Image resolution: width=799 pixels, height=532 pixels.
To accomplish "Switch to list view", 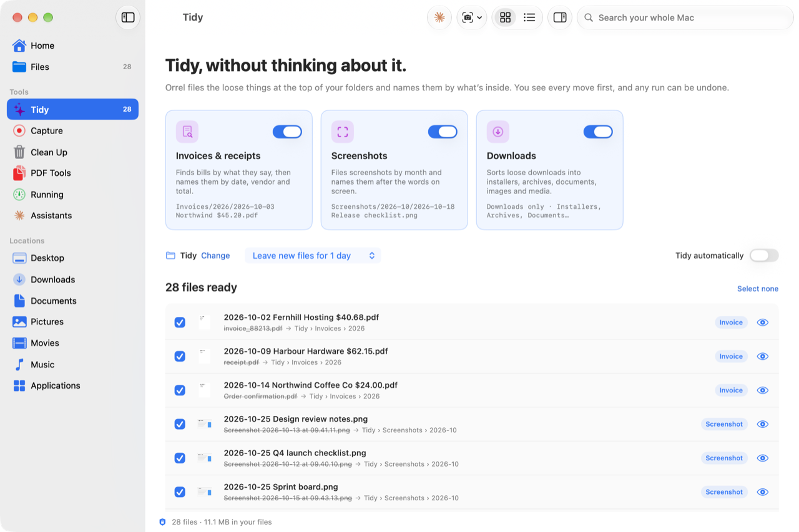I will pos(529,17).
